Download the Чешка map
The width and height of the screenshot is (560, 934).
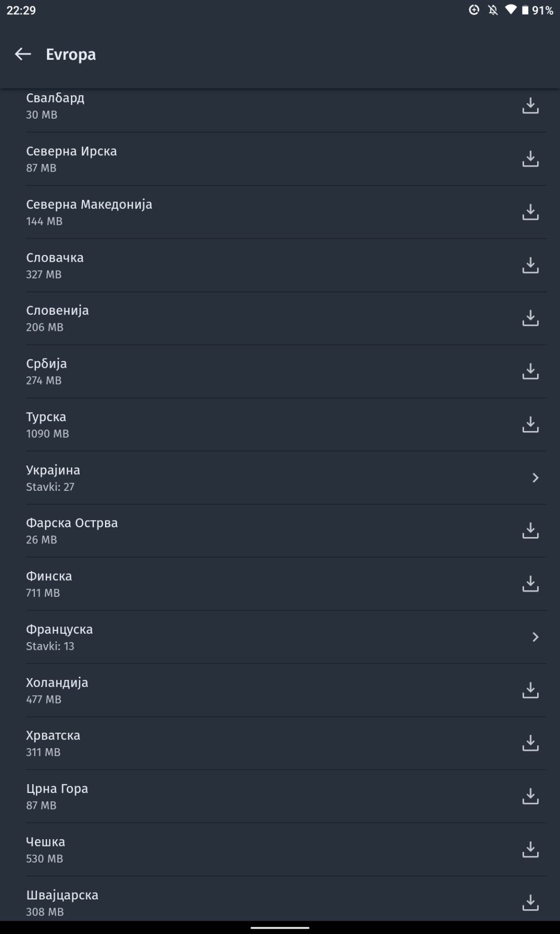tap(530, 850)
